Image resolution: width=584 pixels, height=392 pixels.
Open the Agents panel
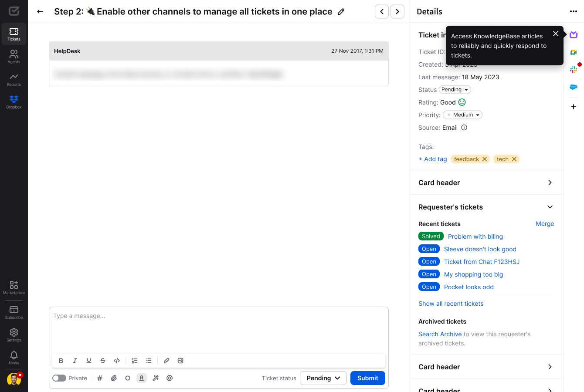(14, 57)
